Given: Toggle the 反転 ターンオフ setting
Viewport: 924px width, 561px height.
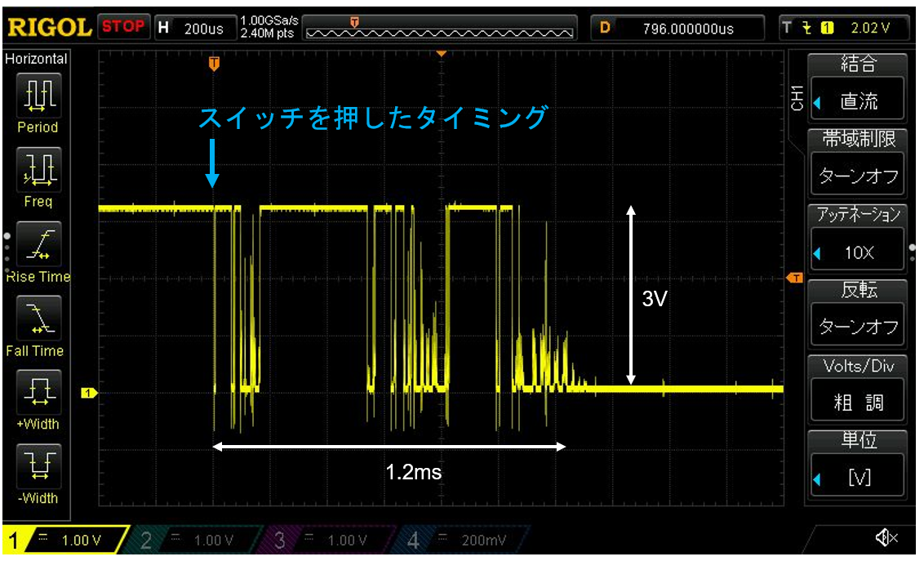Looking at the screenshot, I should 858,326.
